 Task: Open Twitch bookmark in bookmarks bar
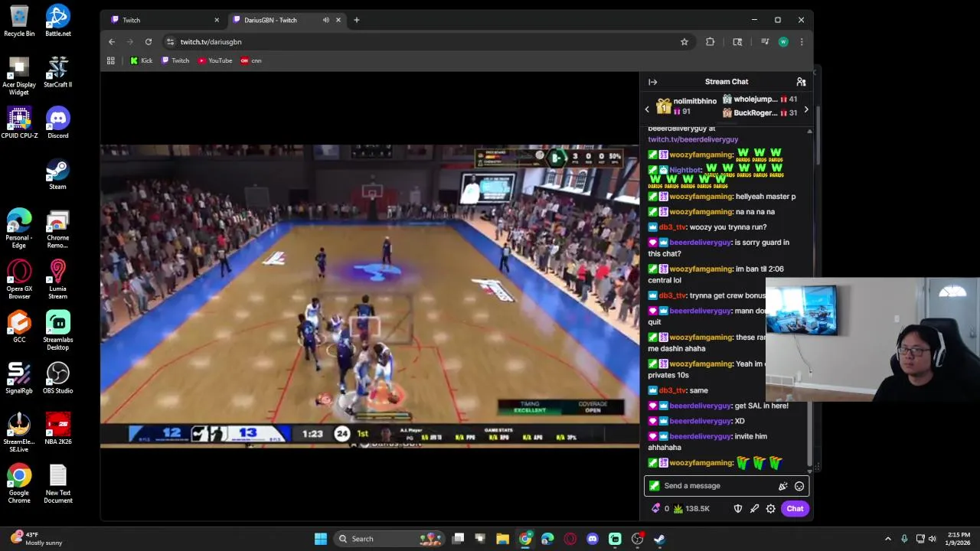(x=175, y=60)
